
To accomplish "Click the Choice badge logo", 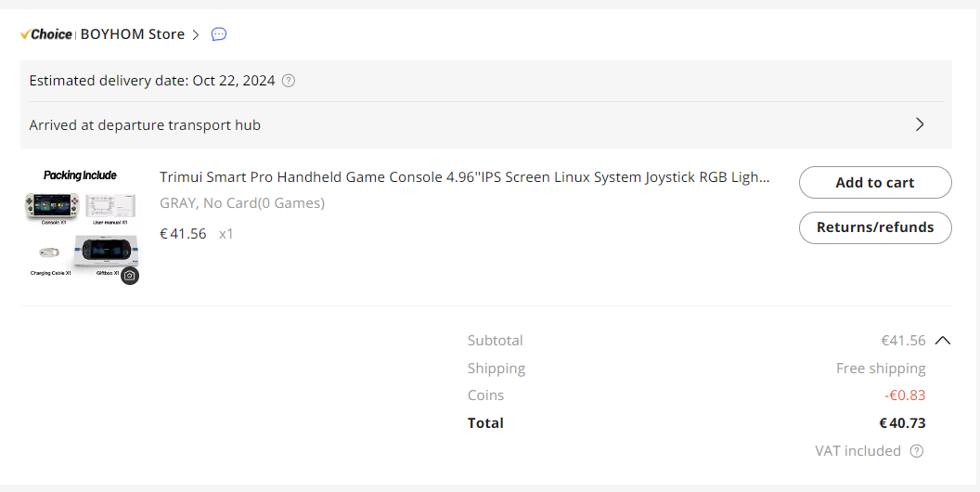I will tap(46, 34).
